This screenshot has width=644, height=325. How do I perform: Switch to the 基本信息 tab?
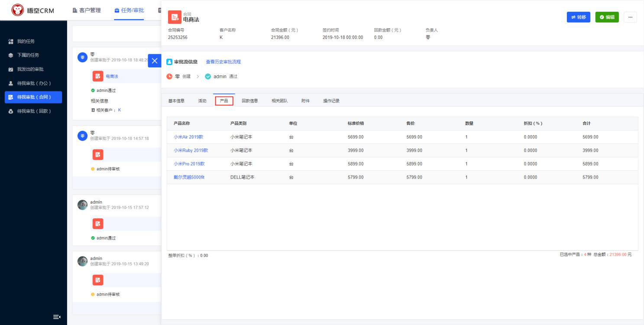tap(176, 101)
